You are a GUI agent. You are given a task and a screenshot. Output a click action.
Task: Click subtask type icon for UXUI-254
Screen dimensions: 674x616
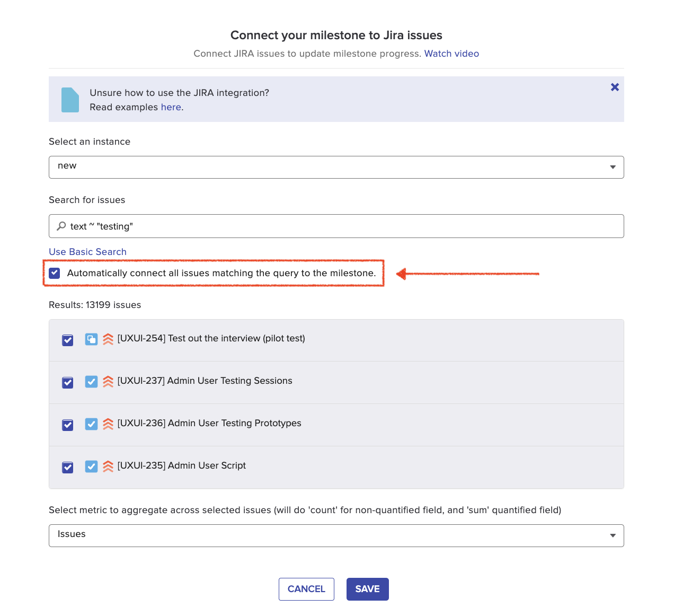tap(91, 339)
